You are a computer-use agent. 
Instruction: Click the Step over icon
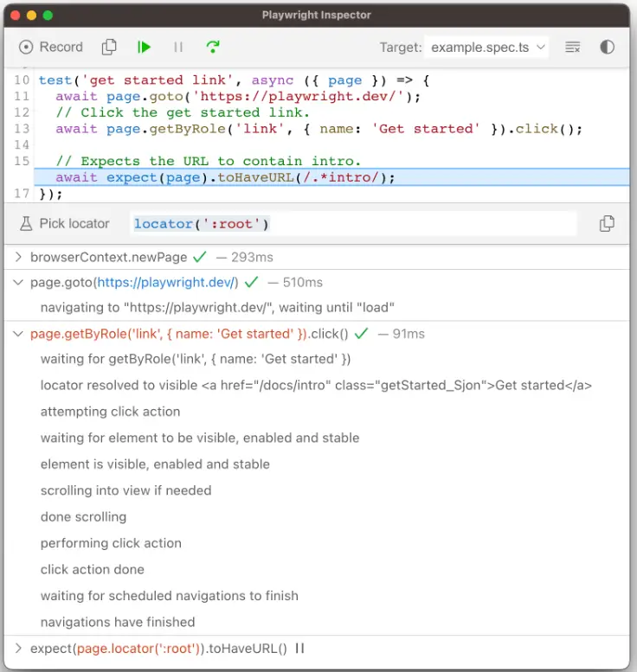click(212, 48)
